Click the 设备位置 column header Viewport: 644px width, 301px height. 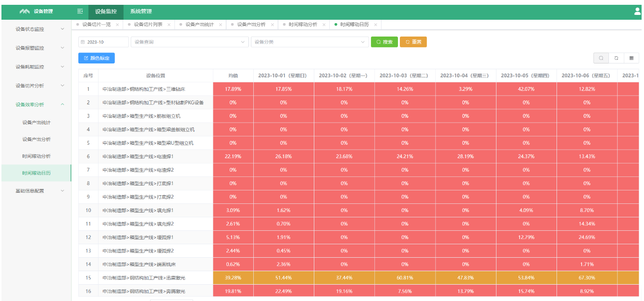click(156, 75)
